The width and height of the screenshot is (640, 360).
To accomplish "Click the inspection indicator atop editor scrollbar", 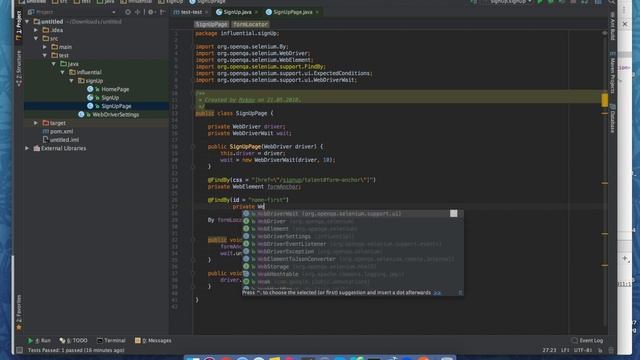I will pyautogui.click(x=604, y=33).
